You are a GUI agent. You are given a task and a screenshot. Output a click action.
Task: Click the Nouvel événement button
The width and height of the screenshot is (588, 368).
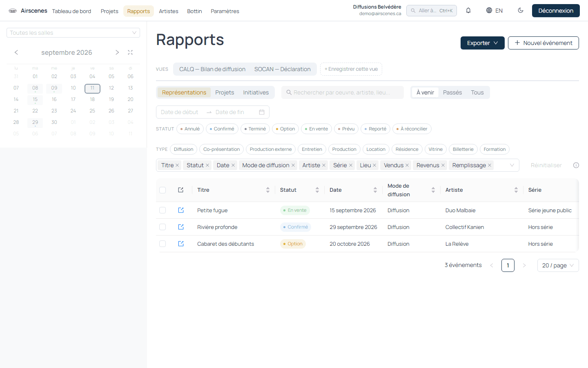click(x=543, y=43)
